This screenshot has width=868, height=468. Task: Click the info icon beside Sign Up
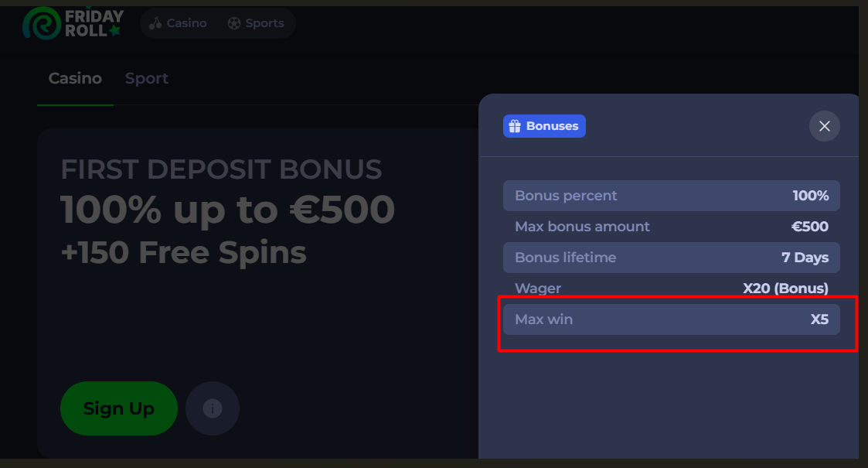[x=213, y=408]
